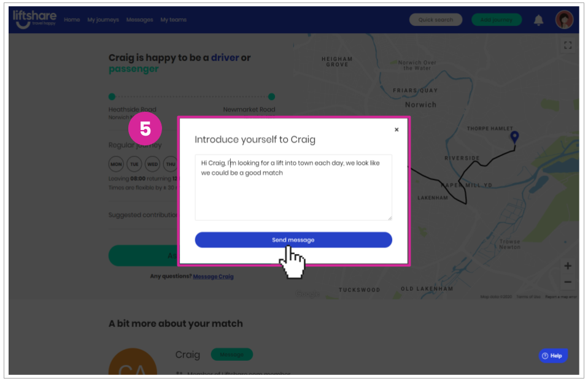Open My teams in navigation
Screen dimensions: 588x381
pos(173,20)
